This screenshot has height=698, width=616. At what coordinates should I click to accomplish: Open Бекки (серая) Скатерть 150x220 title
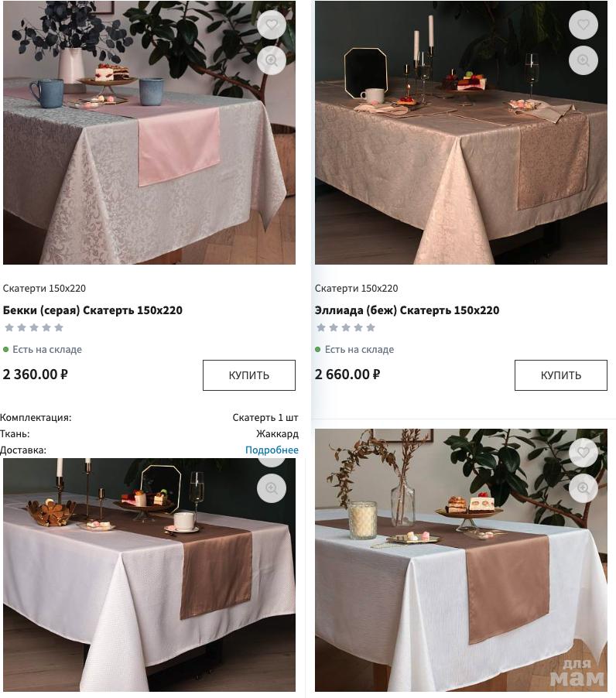click(93, 310)
